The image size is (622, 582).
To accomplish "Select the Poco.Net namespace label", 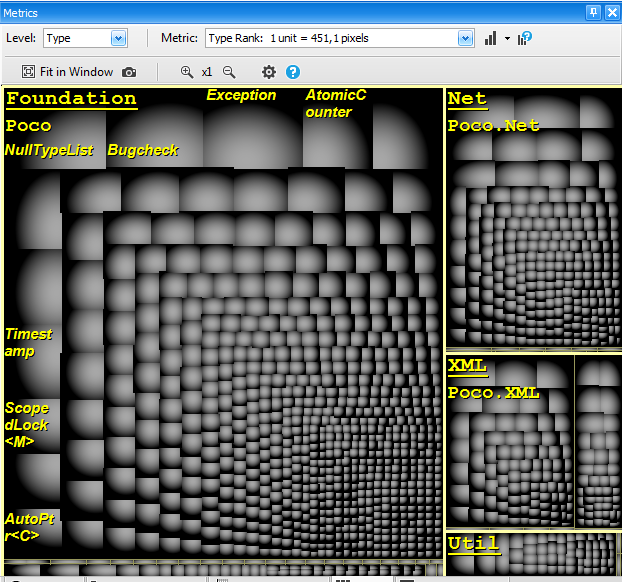I will (493, 126).
